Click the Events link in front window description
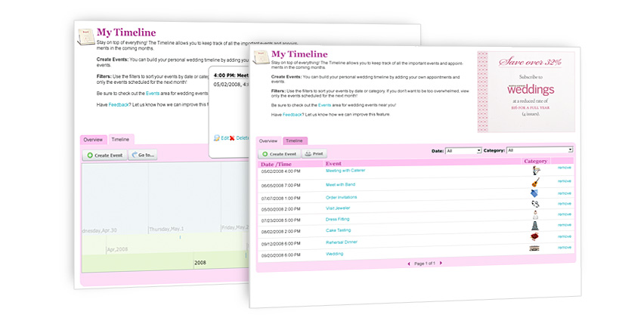 [324, 105]
